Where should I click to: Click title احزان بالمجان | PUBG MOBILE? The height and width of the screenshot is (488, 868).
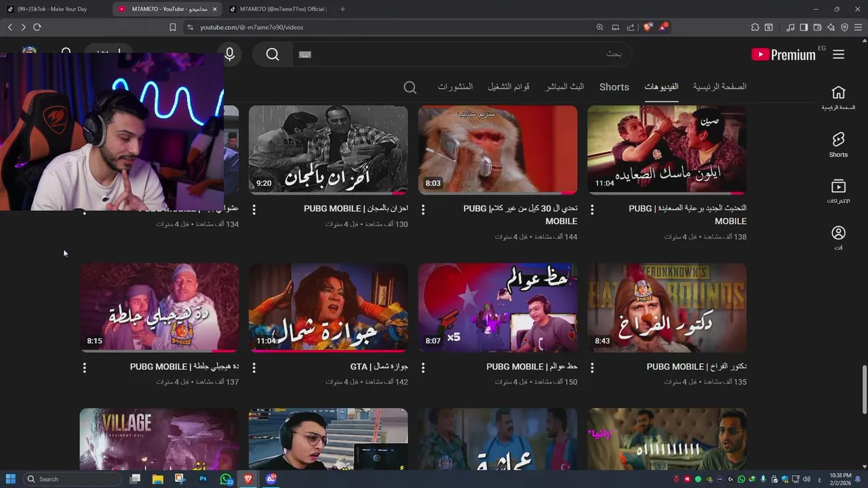pyautogui.click(x=356, y=209)
